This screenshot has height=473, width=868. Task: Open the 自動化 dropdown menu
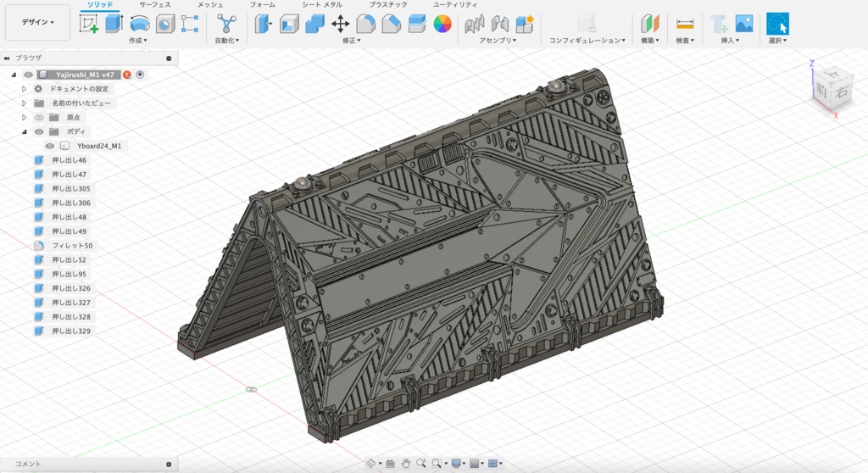click(227, 41)
